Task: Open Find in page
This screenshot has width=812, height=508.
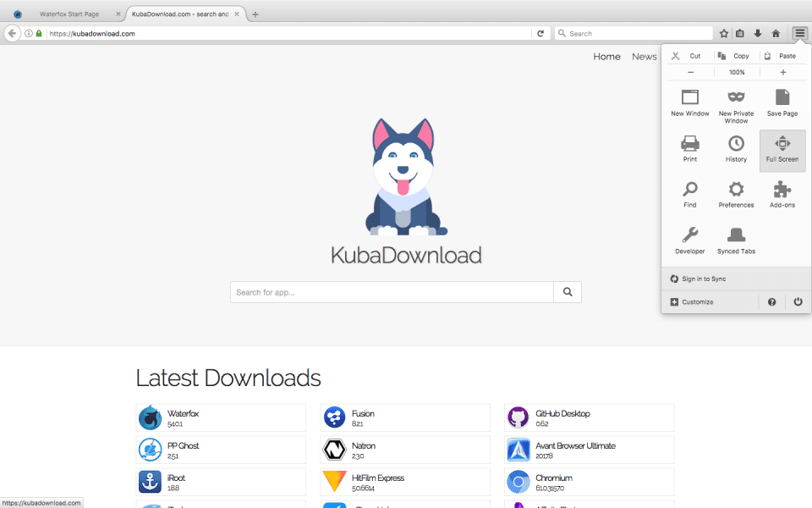Action: click(690, 195)
